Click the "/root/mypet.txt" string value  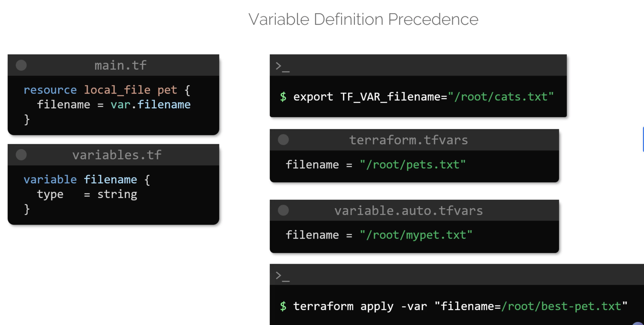[x=416, y=235]
